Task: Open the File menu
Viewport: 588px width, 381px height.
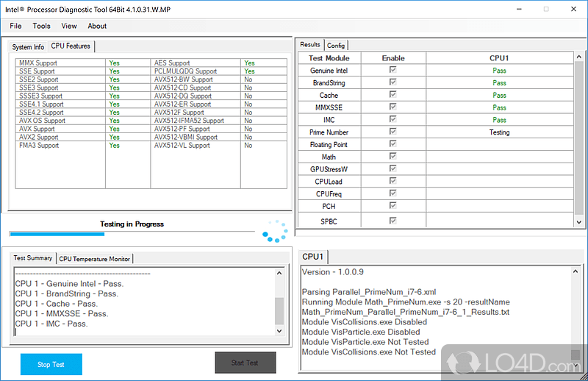Action: pyautogui.click(x=15, y=26)
